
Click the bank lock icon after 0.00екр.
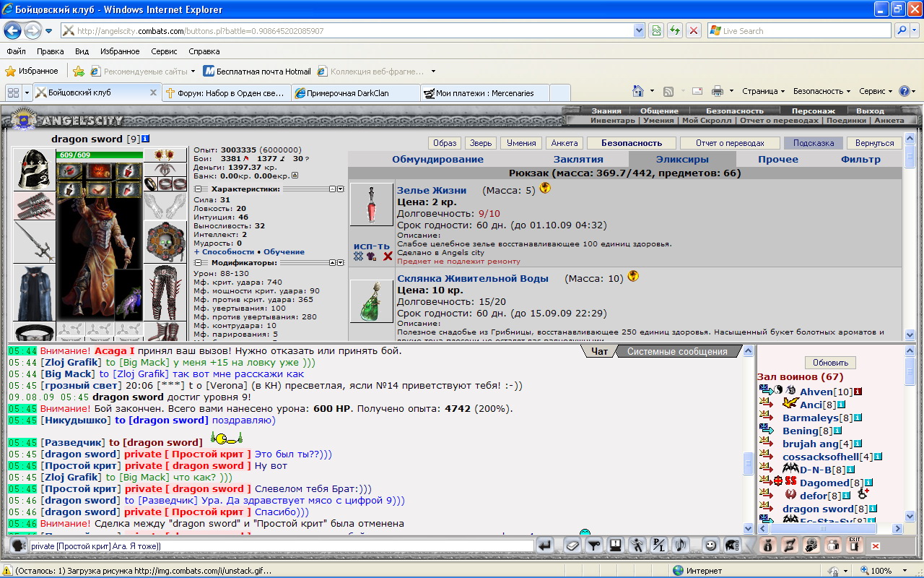[x=295, y=176]
